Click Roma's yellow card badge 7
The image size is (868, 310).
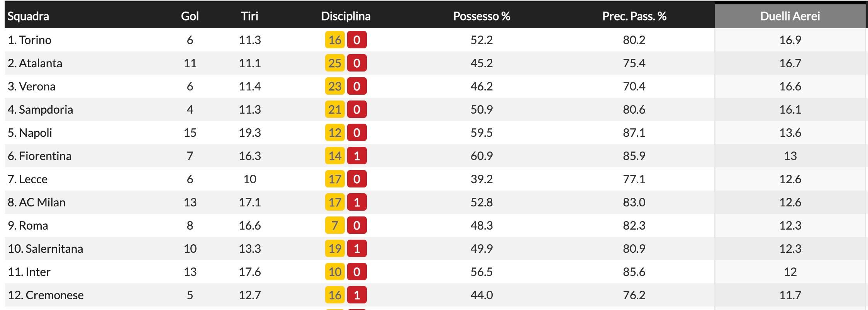[x=335, y=226]
